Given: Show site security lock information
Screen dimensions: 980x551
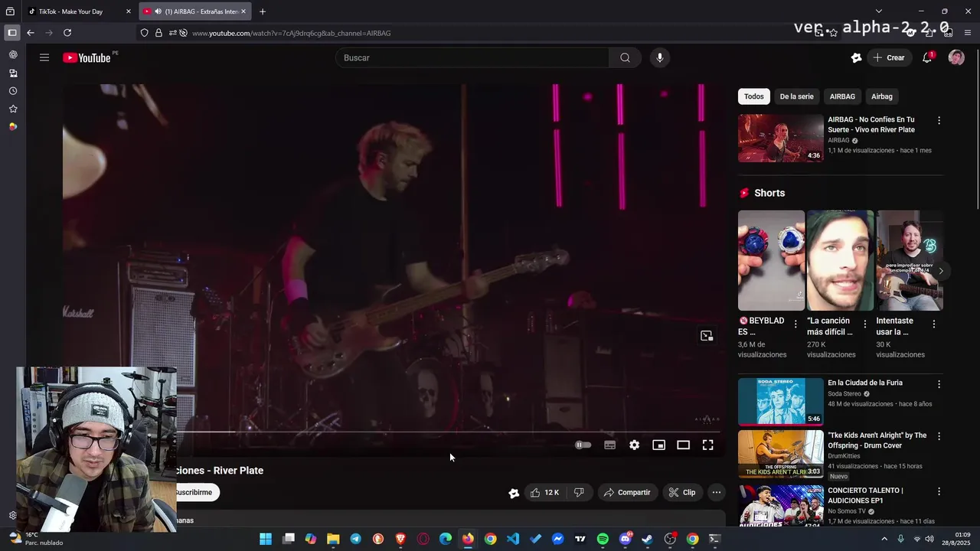Looking at the screenshot, I should (x=158, y=33).
